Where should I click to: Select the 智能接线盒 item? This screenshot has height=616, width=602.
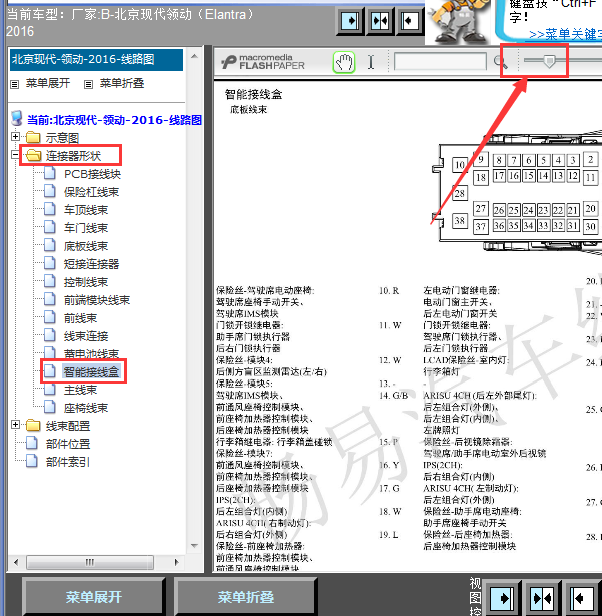point(91,372)
